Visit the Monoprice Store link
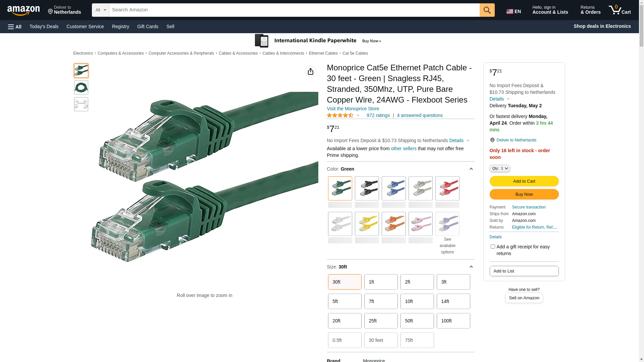 point(353,109)
